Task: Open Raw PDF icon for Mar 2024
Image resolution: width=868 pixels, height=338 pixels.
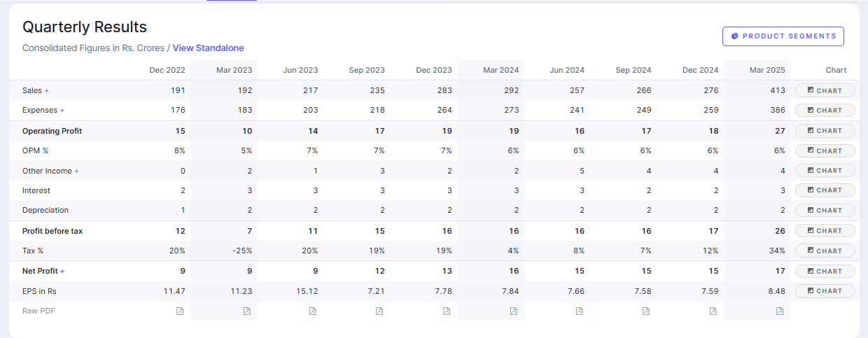Action: pos(513,311)
